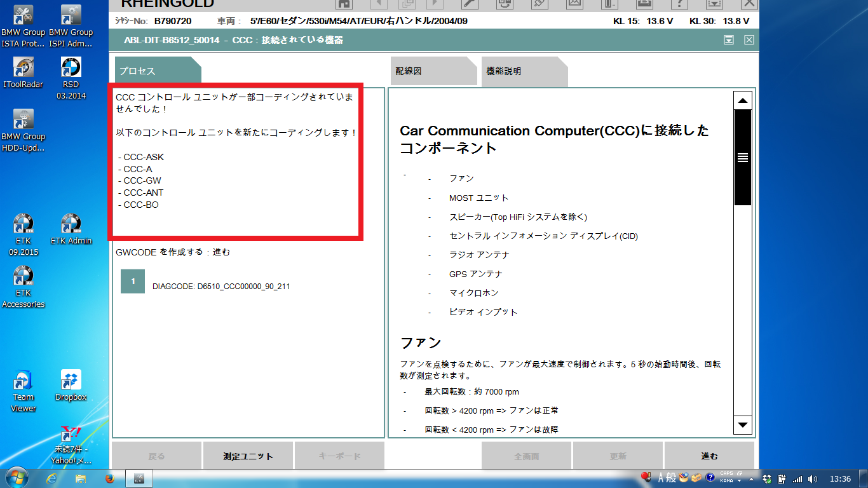
Task: Click the '- CCC-ASK' list entry
Action: click(x=141, y=157)
